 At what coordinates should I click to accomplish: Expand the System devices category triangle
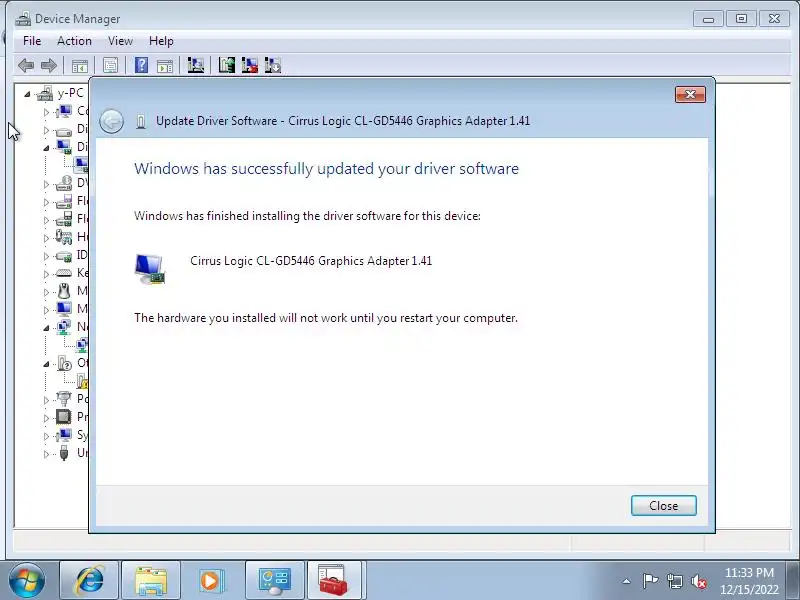(x=46, y=436)
